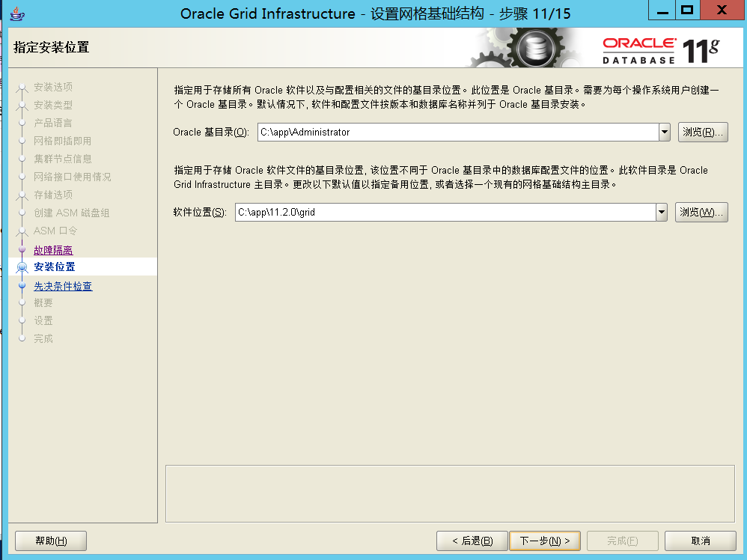Click the ASM 口令 step label
The width and height of the screenshot is (747, 560).
tap(55, 231)
